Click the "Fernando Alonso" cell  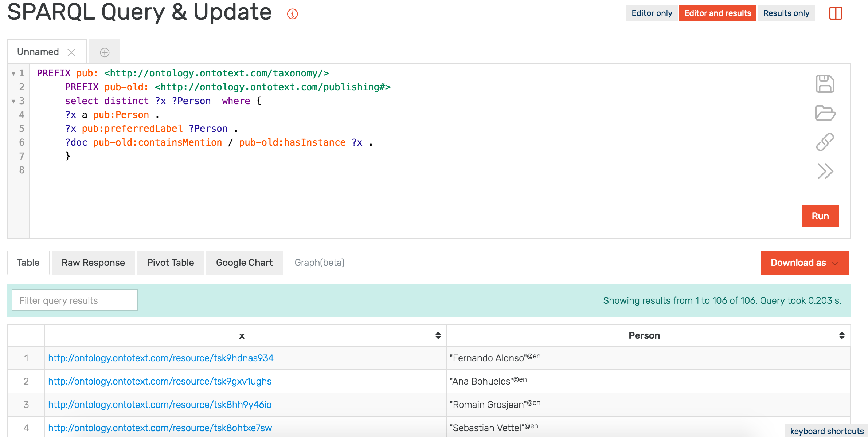[x=648, y=358]
